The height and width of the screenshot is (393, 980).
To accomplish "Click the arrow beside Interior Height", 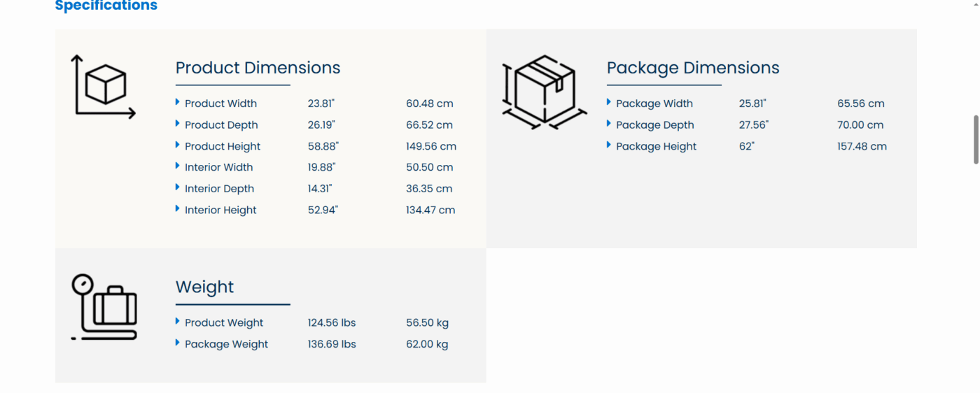I will pos(178,209).
